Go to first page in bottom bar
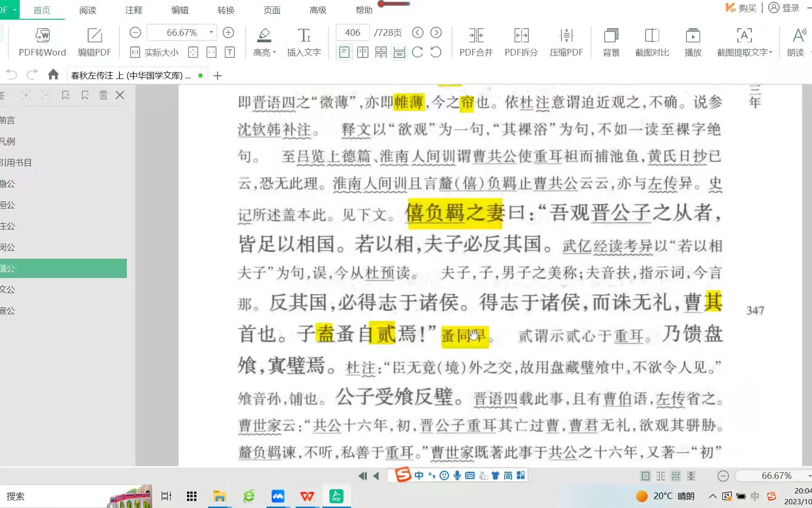The image size is (812, 508). pos(362,476)
